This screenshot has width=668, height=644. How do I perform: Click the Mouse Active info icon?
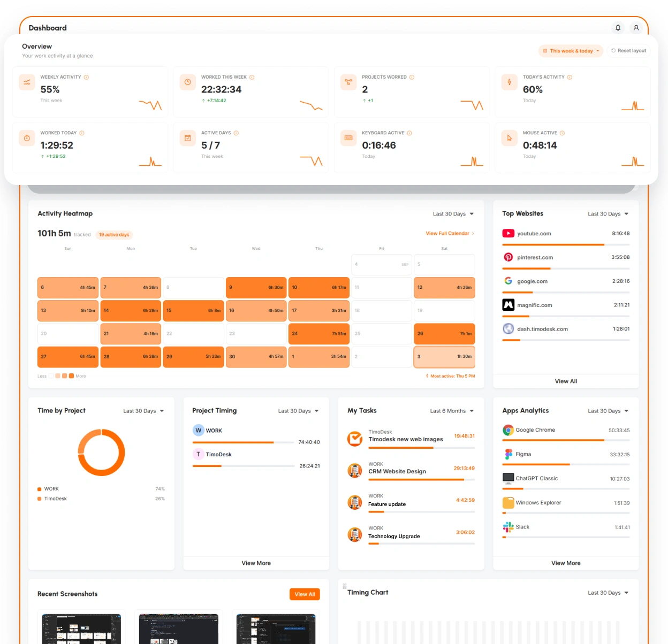tap(562, 133)
